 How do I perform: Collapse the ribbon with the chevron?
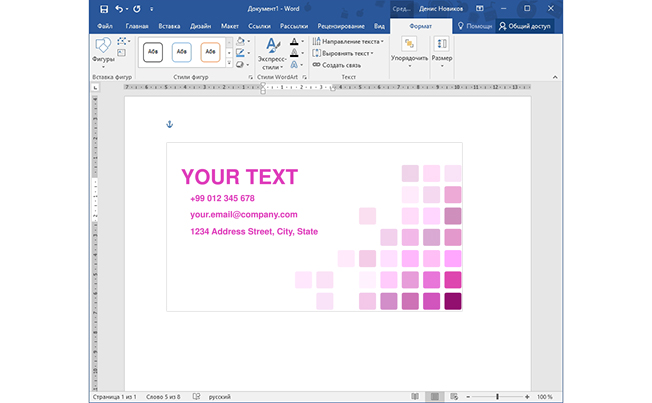(x=555, y=77)
